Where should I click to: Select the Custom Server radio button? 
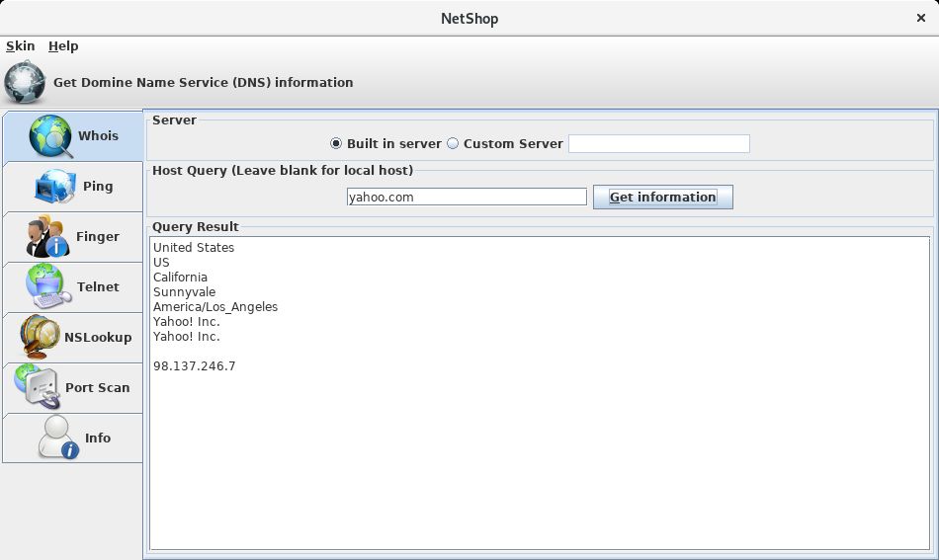[x=453, y=143]
